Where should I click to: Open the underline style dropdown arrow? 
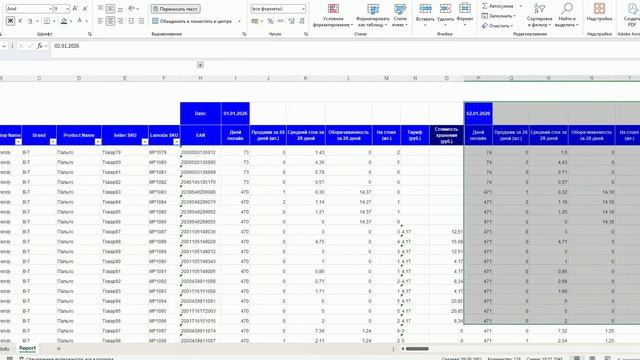[37, 21]
